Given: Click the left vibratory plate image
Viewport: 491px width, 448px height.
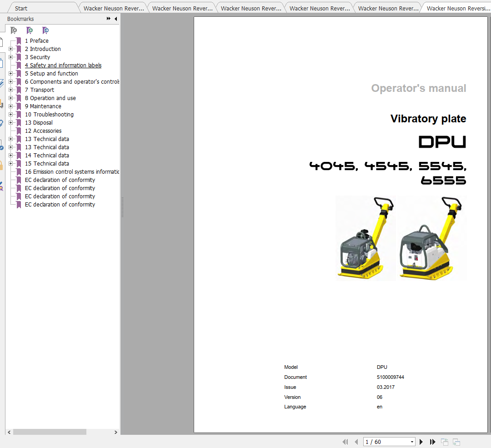Looking at the screenshot, I should click(x=366, y=238).
